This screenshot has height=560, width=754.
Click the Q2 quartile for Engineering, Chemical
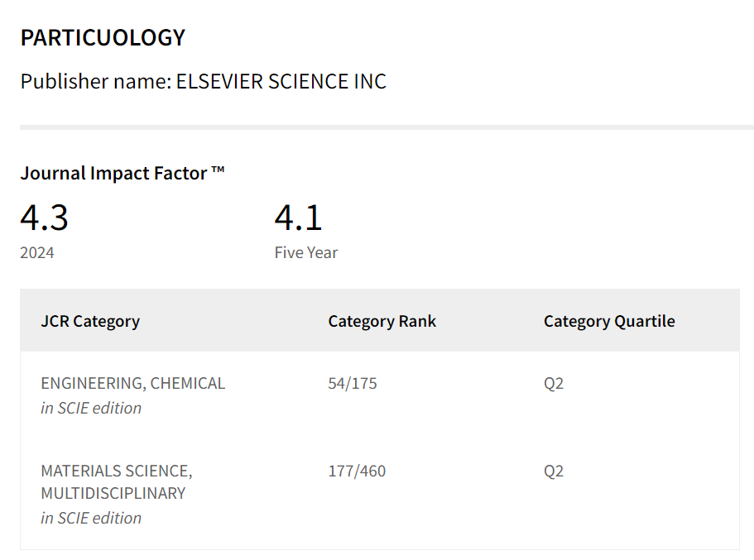554,383
